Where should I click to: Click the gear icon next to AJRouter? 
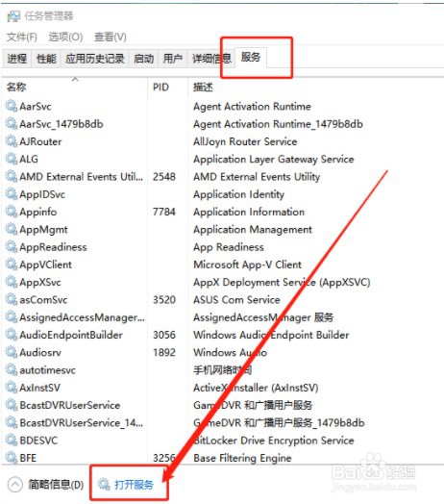pos(12,141)
